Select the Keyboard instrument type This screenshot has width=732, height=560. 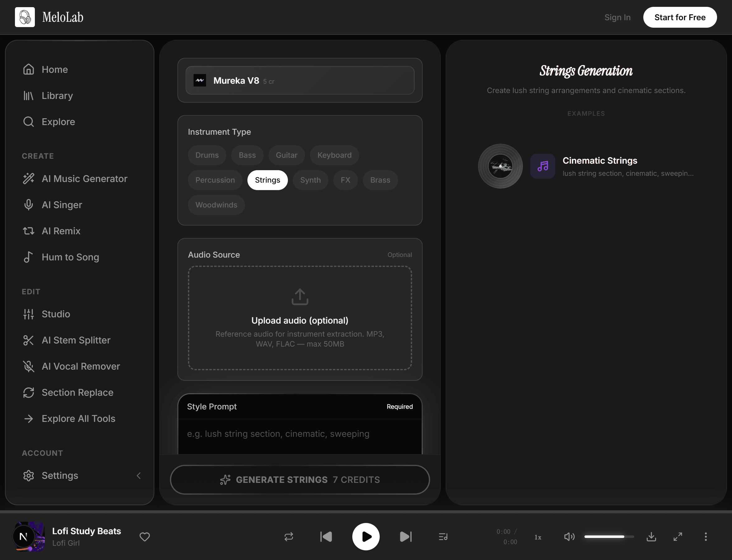point(335,155)
